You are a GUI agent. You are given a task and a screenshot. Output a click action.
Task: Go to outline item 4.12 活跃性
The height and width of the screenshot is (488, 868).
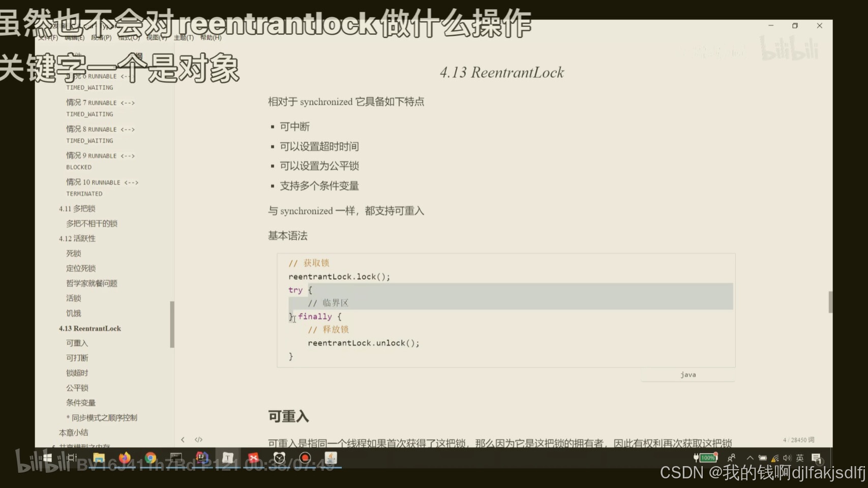point(77,238)
